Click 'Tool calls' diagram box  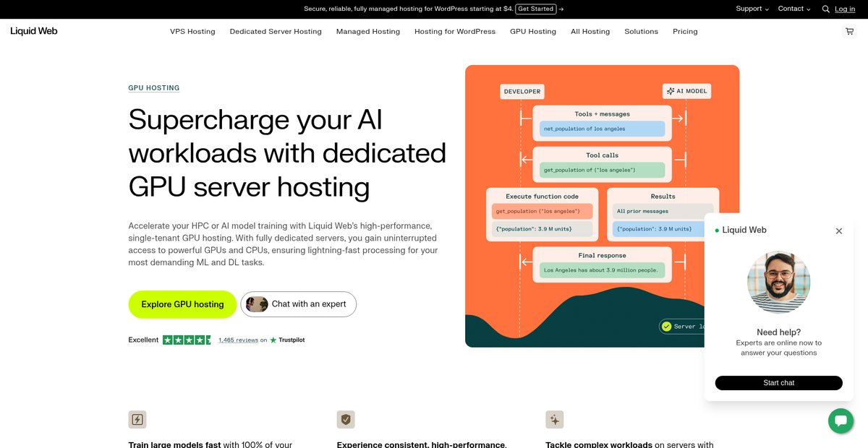603,165
